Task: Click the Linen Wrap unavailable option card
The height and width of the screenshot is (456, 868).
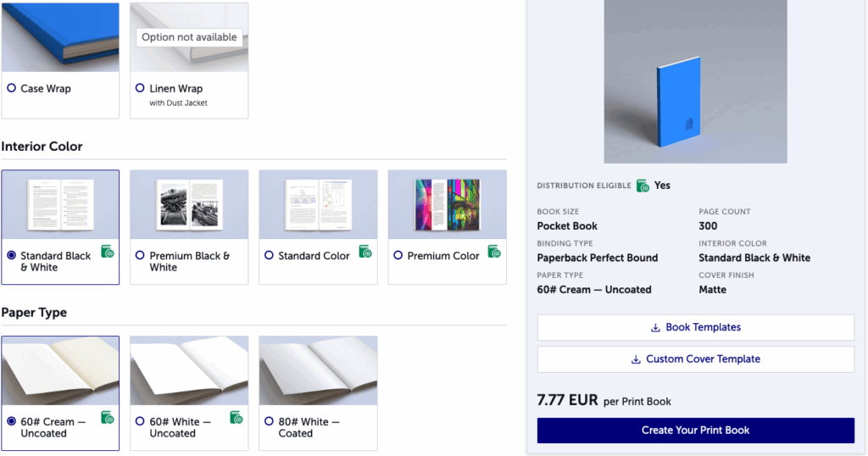Action: click(x=189, y=60)
